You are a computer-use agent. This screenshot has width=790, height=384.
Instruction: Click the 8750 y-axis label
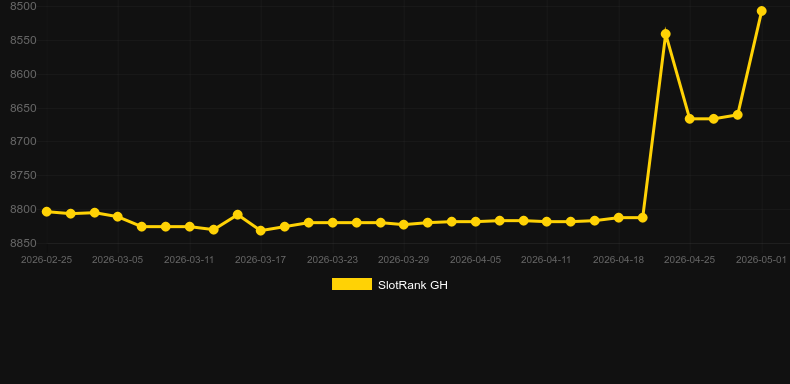23,175
